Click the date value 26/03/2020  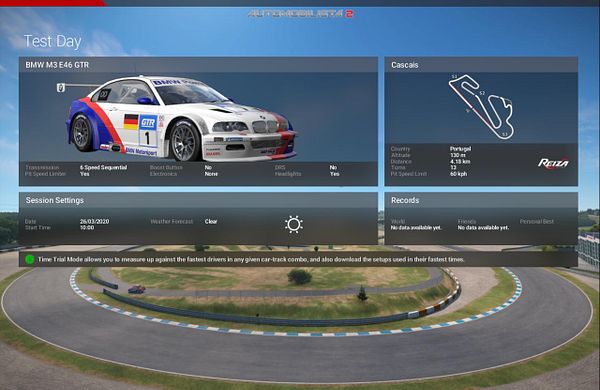click(95, 221)
